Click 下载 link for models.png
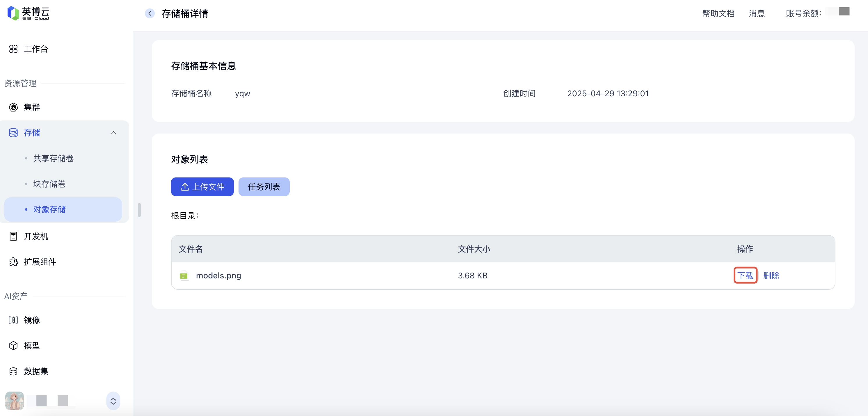 [x=745, y=275]
